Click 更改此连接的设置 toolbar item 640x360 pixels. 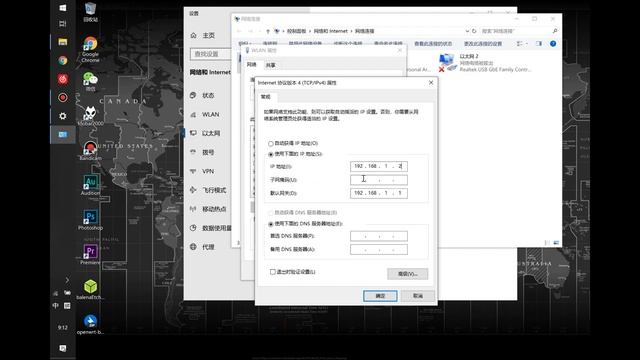pos(483,44)
